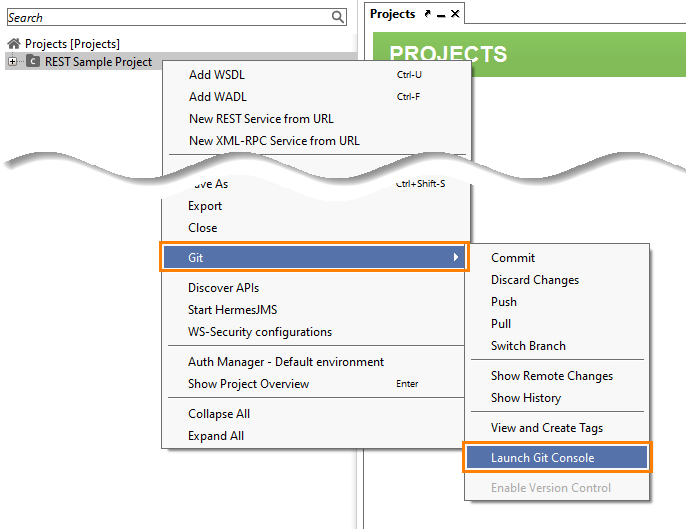The image size is (686, 529).
Task: Choose Commit in the Git submenu
Action: tap(513, 258)
